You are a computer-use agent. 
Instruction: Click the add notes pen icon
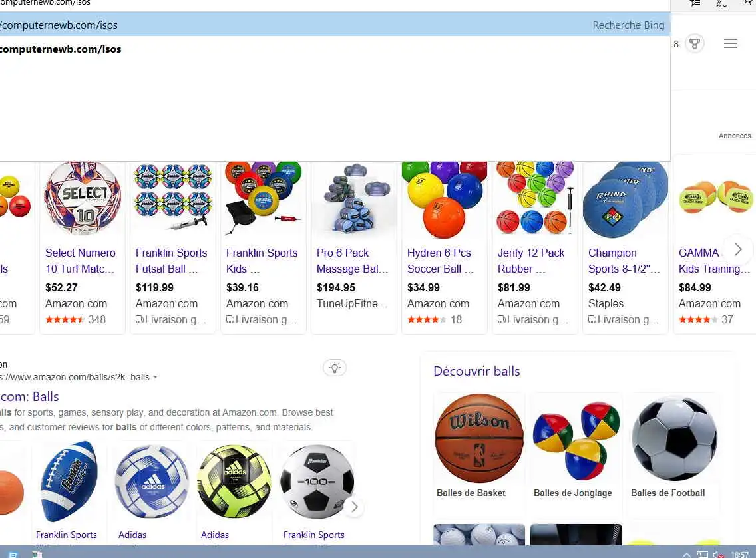point(721,3)
